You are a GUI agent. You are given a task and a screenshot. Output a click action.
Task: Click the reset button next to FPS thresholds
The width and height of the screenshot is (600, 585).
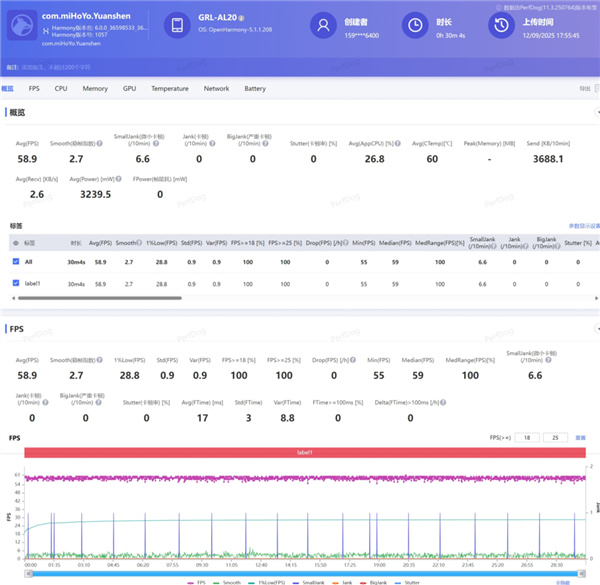click(580, 437)
